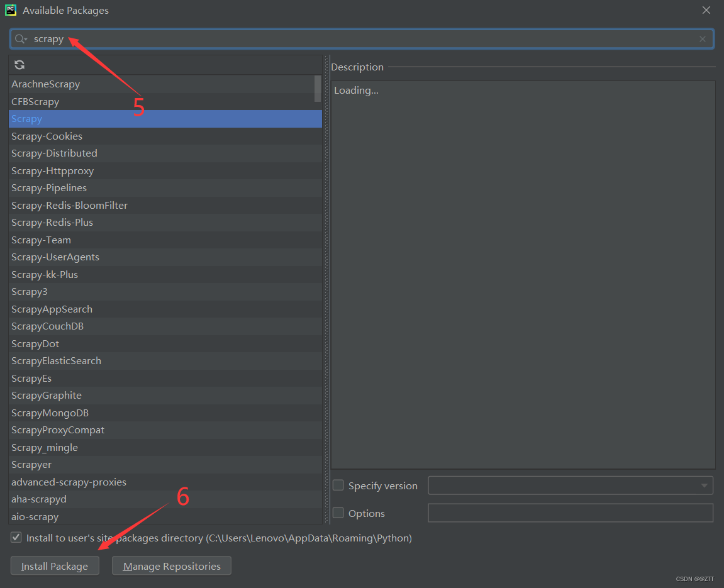Click the Options text input field

point(571,513)
